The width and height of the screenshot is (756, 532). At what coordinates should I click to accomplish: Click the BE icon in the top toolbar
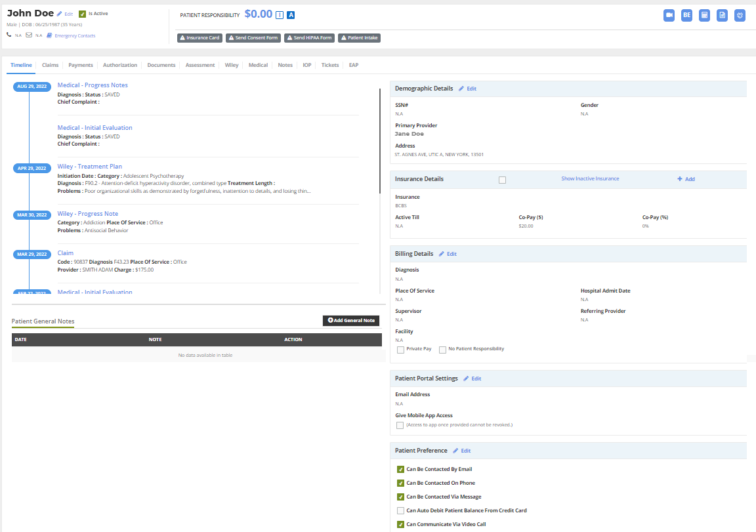[686, 15]
